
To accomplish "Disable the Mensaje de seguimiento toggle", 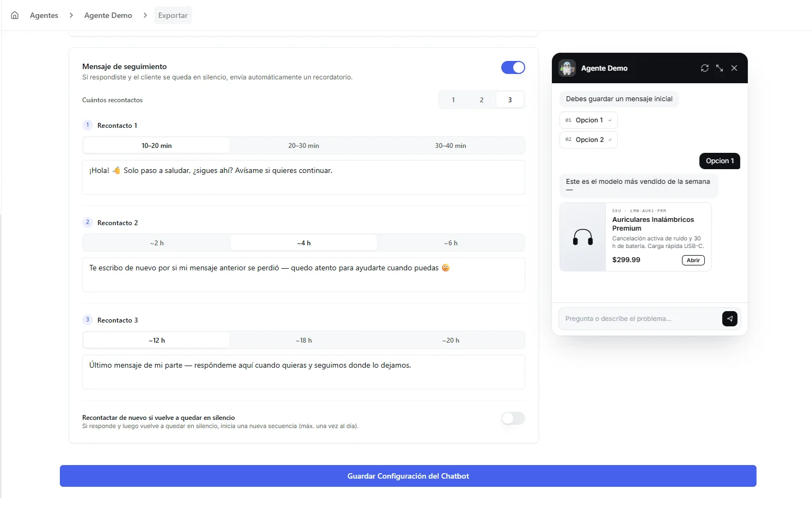I will click(x=513, y=67).
